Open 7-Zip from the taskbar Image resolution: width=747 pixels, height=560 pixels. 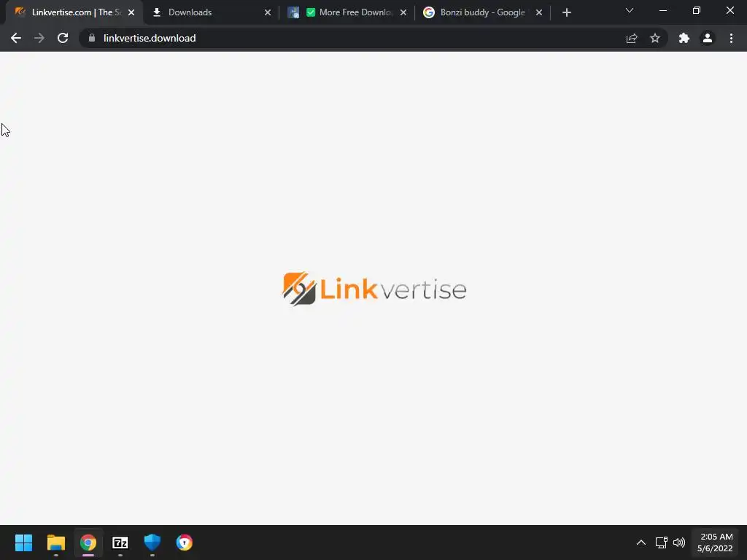[x=120, y=542]
